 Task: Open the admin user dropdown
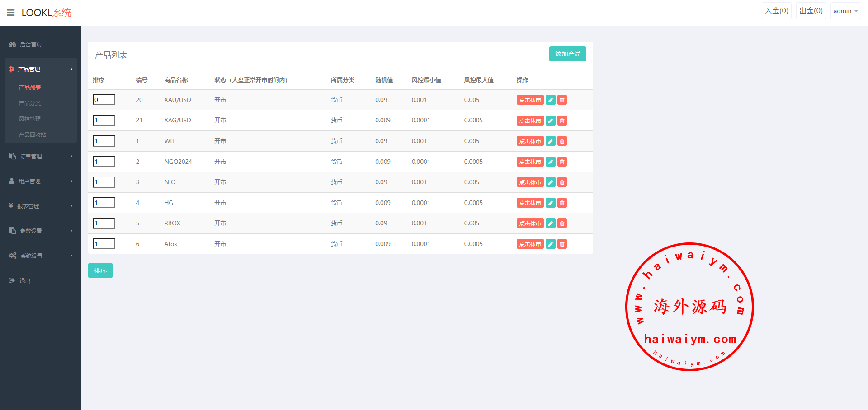pos(845,11)
